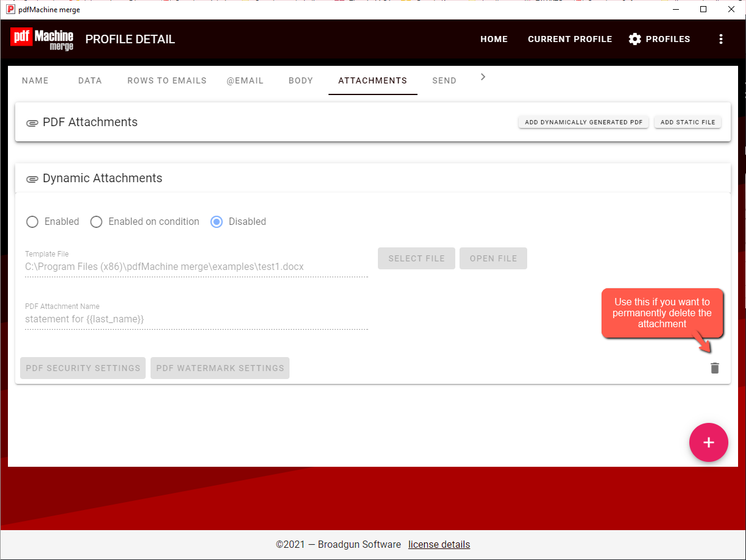Open the @EMAIL tab
Viewport: 746px width, 560px height.
coord(245,80)
